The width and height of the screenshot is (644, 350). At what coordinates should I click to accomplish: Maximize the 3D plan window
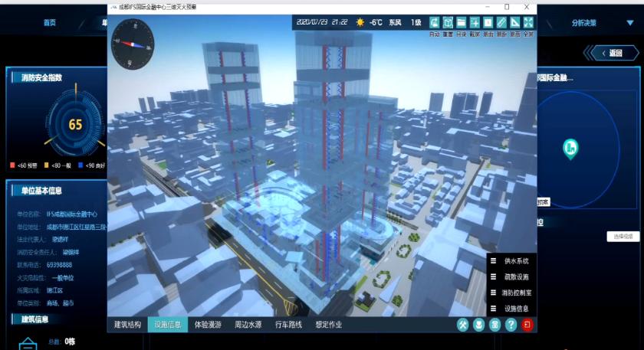(507, 7)
